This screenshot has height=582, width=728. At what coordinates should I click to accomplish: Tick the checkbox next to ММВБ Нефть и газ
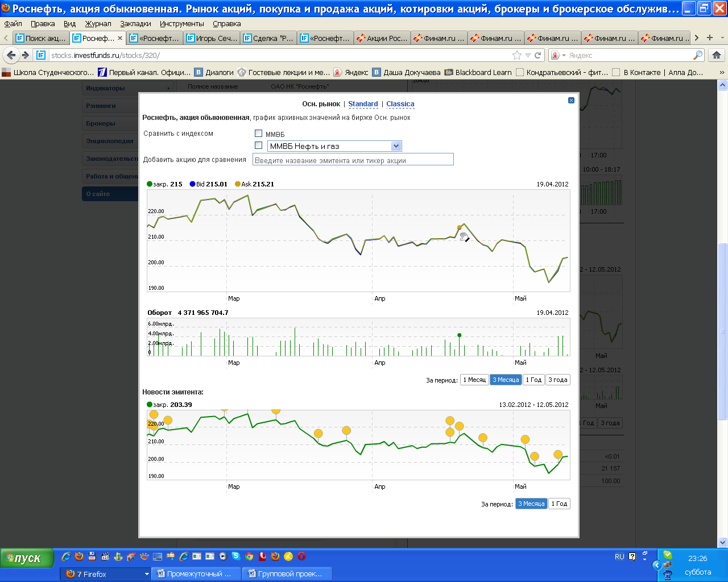click(x=258, y=145)
